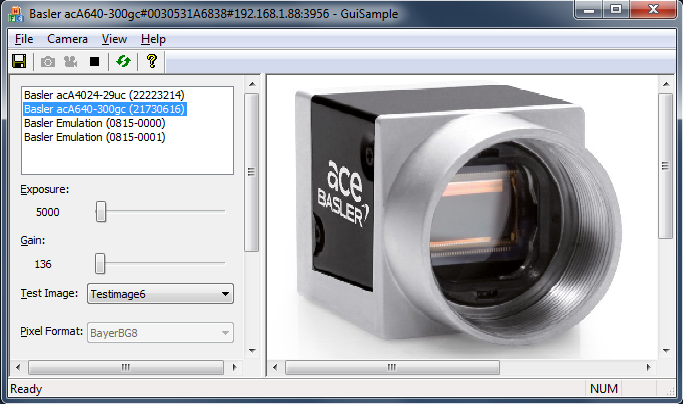Click the left panel horizontal scrollbar thumb

point(126,367)
